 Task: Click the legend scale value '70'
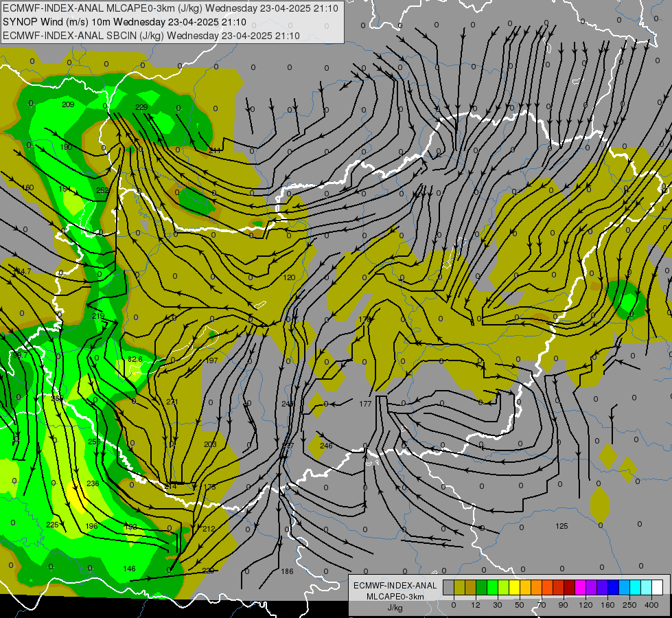pos(542,605)
